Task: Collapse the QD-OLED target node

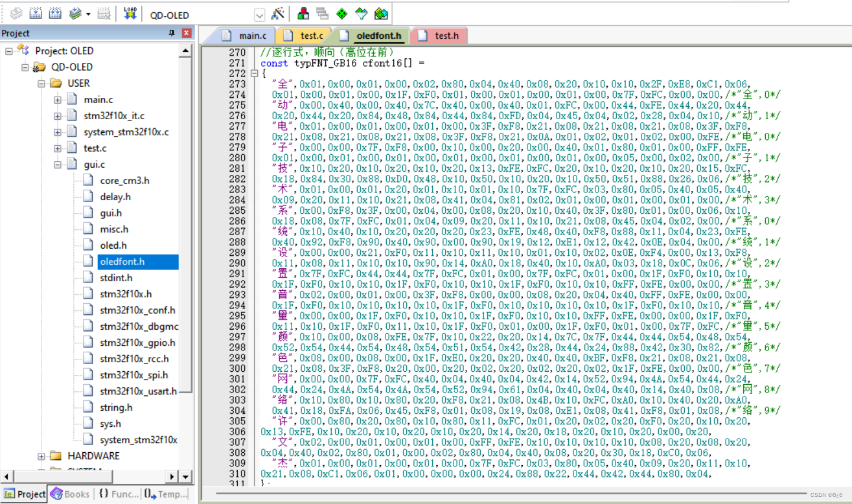Action: pyautogui.click(x=25, y=67)
